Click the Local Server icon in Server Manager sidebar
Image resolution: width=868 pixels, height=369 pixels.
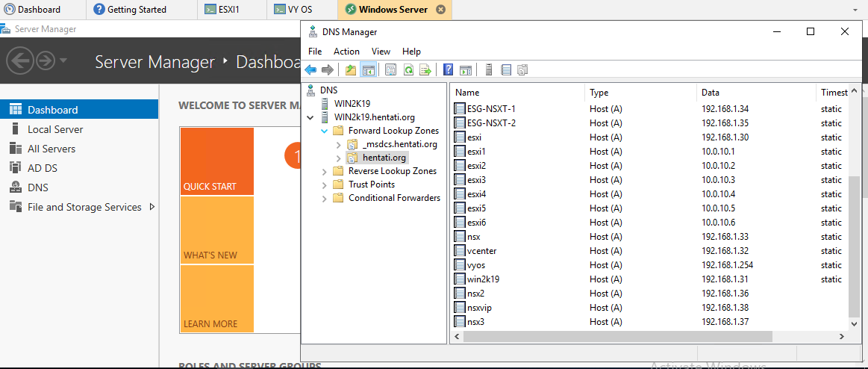coord(16,129)
